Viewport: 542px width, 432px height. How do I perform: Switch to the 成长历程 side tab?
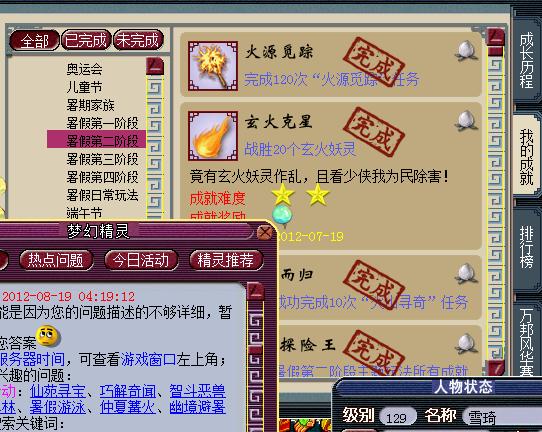coord(526,59)
